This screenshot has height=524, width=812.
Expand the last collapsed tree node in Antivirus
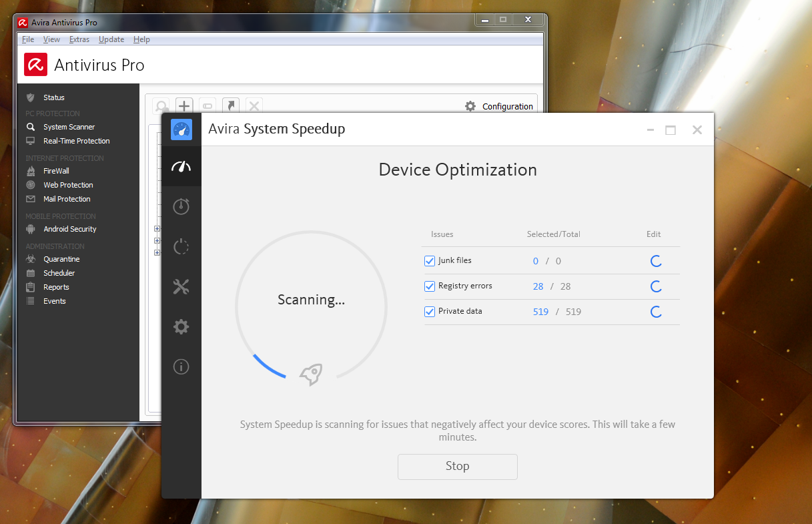157,252
